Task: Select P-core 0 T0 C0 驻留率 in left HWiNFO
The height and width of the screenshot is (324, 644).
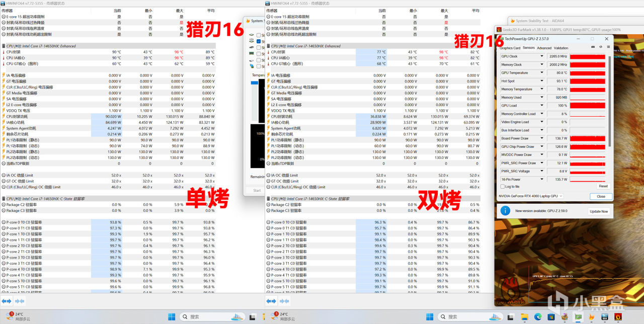Action: [x=108, y=222]
